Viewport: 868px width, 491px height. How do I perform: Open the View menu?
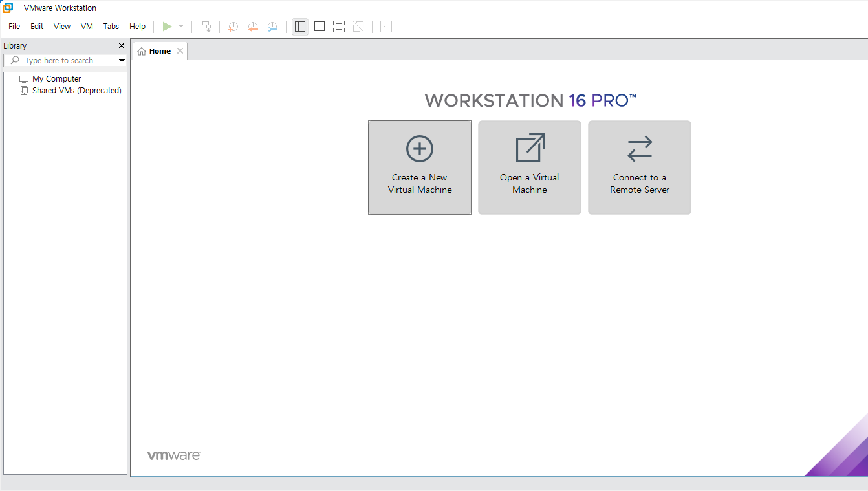pos(62,27)
